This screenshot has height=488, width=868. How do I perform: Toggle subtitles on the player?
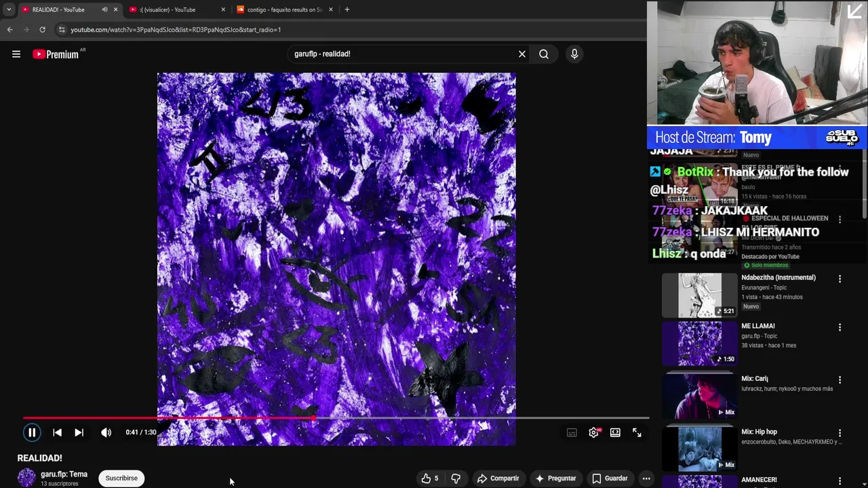tap(572, 432)
